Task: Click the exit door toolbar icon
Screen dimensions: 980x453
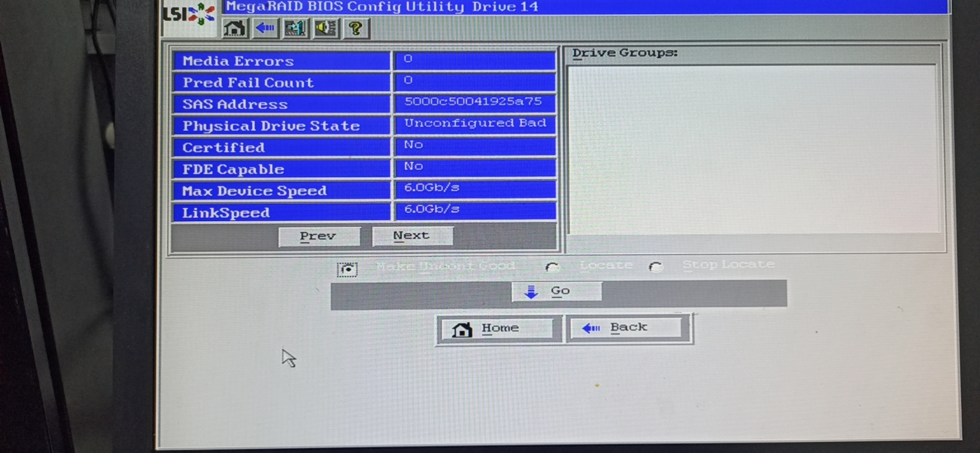Action: tap(295, 28)
